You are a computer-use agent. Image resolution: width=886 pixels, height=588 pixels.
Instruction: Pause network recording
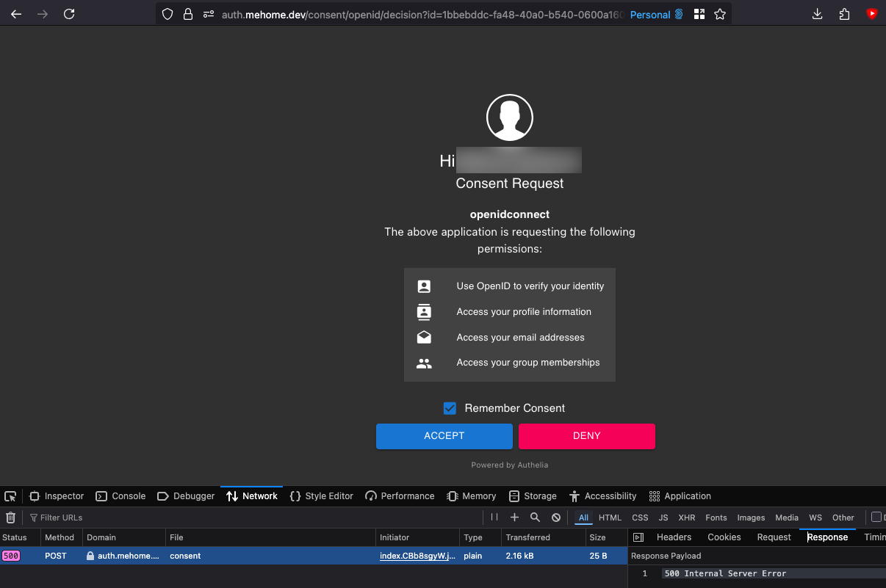[x=494, y=518]
